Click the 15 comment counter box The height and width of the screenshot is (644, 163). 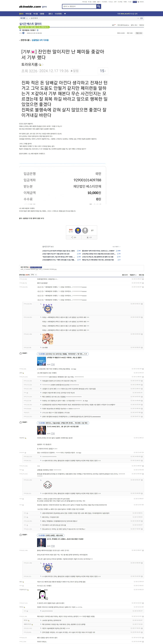[x=103, y=71]
